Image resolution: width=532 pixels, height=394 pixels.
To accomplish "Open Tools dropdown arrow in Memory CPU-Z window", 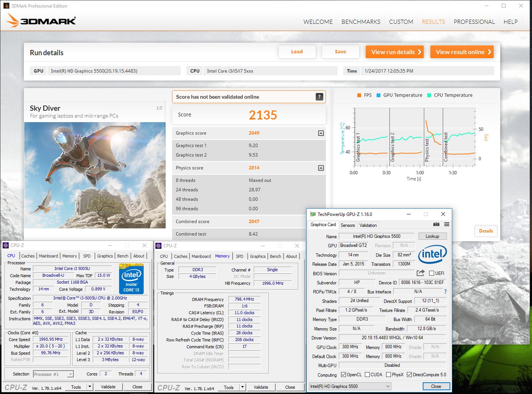I will click(x=242, y=387).
